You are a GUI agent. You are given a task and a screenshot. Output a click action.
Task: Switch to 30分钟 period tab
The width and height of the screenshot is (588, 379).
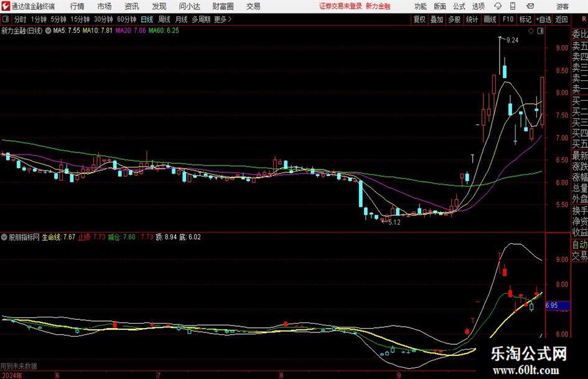pyautogui.click(x=103, y=19)
